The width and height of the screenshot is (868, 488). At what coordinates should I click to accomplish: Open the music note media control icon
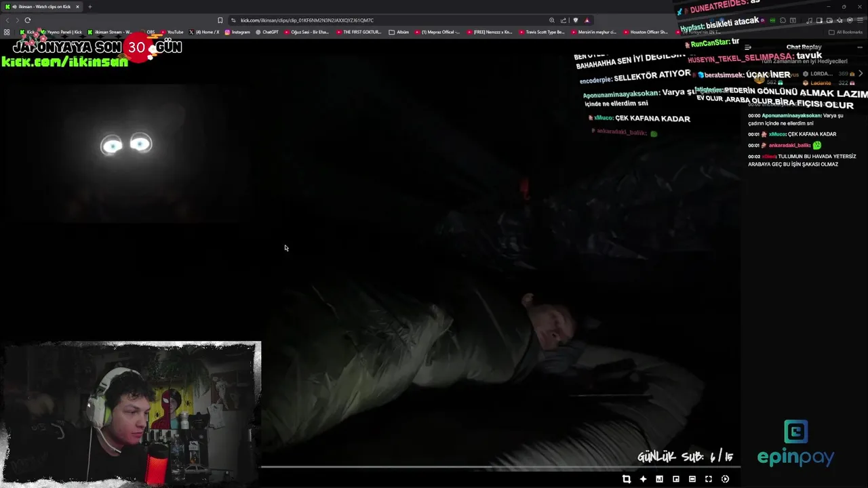click(809, 20)
